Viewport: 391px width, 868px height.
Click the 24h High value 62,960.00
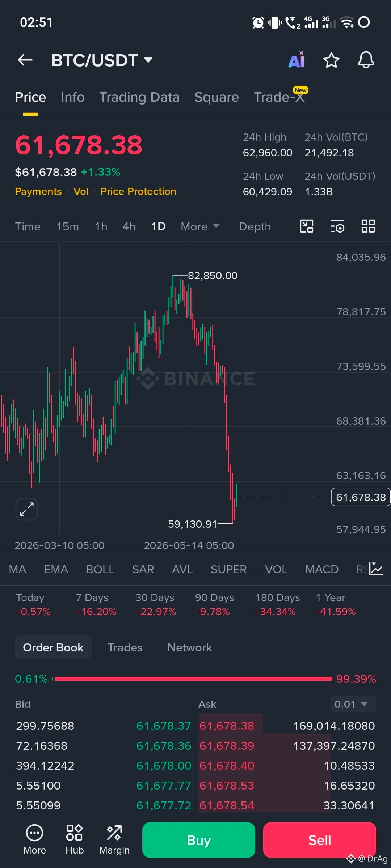click(268, 153)
